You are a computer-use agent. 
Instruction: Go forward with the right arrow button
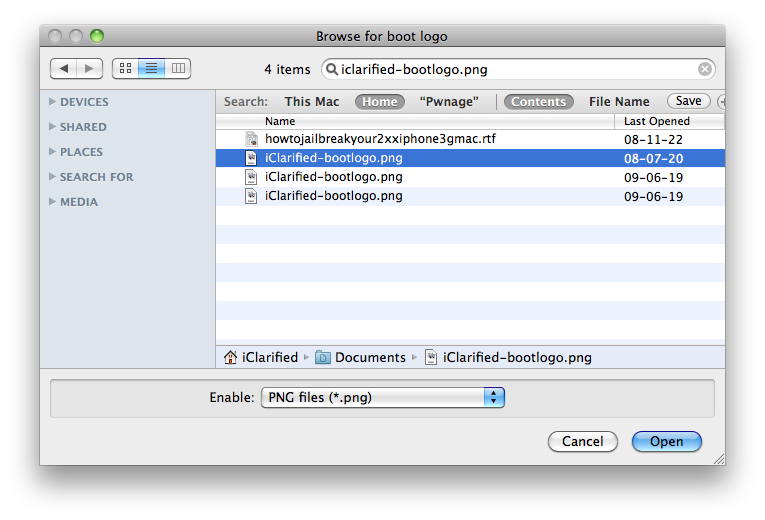coord(89,69)
